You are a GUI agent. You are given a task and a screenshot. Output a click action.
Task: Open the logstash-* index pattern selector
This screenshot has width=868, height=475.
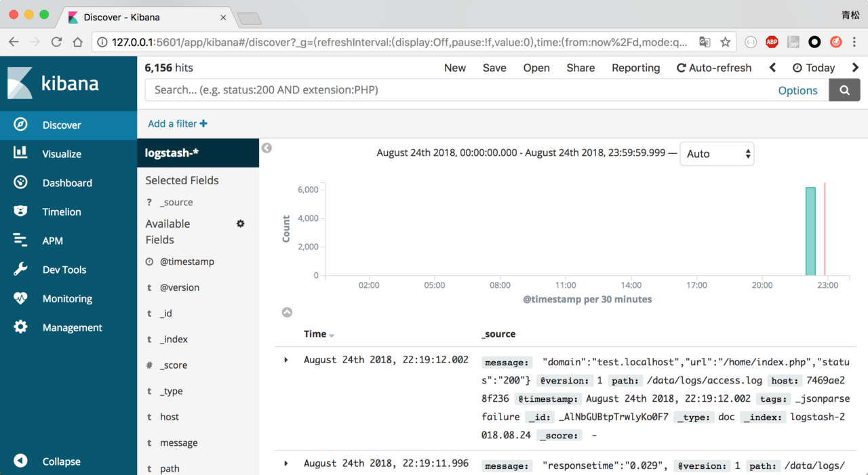click(198, 153)
